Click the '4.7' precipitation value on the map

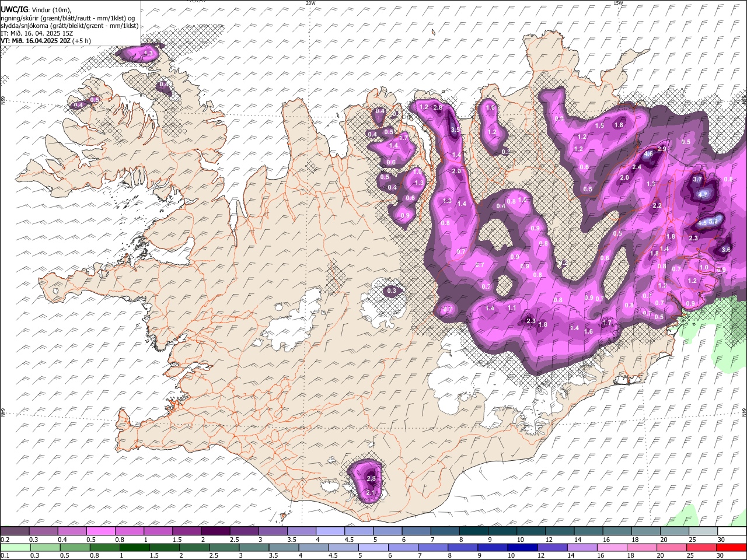[x=703, y=195]
